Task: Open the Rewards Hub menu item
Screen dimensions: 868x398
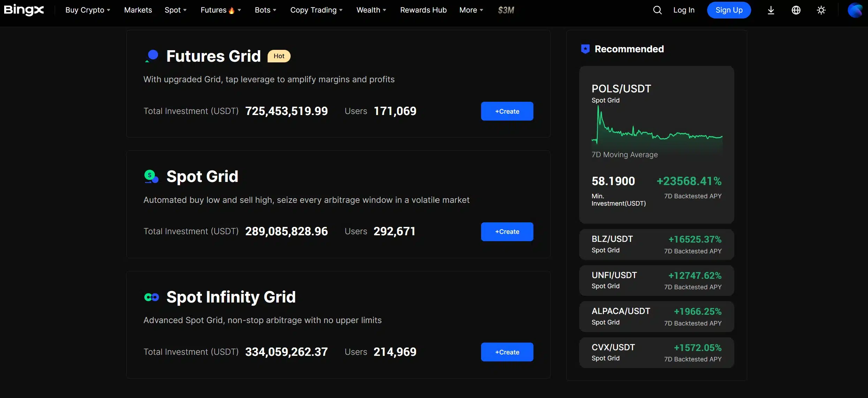Action: click(x=423, y=10)
